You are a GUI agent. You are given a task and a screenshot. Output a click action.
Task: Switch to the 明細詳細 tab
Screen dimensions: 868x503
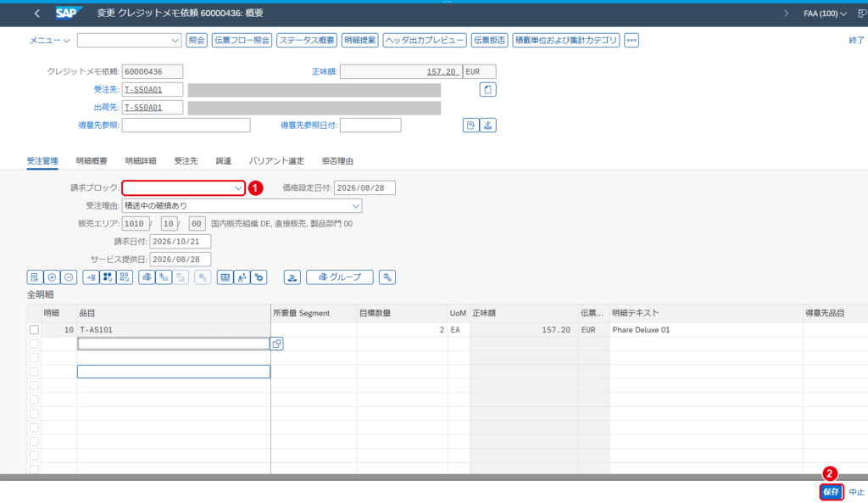pos(141,160)
